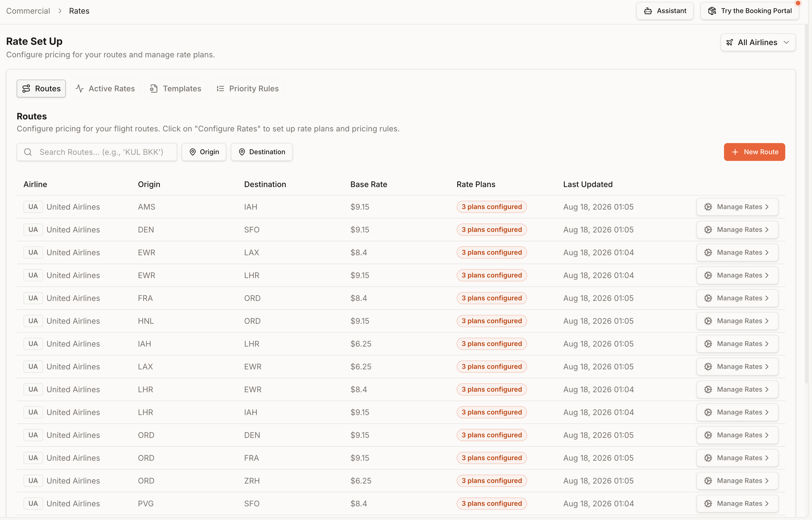The height and width of the screenshot is (520, 812).
Task: Filter routes by Destination
Action: click(x=262, y=152)
